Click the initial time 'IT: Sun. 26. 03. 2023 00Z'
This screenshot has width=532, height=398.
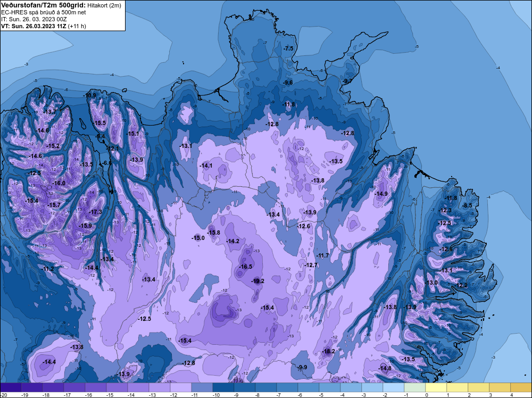coord(34,19)
